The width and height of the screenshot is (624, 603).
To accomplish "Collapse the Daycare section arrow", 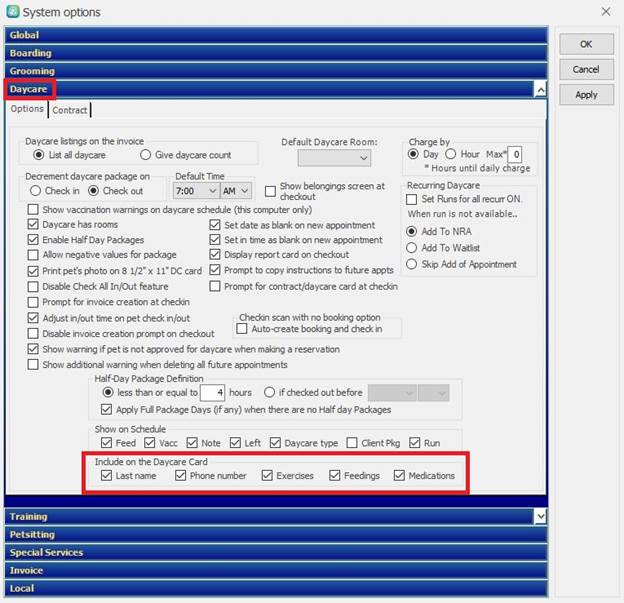I will pos(541,90).
